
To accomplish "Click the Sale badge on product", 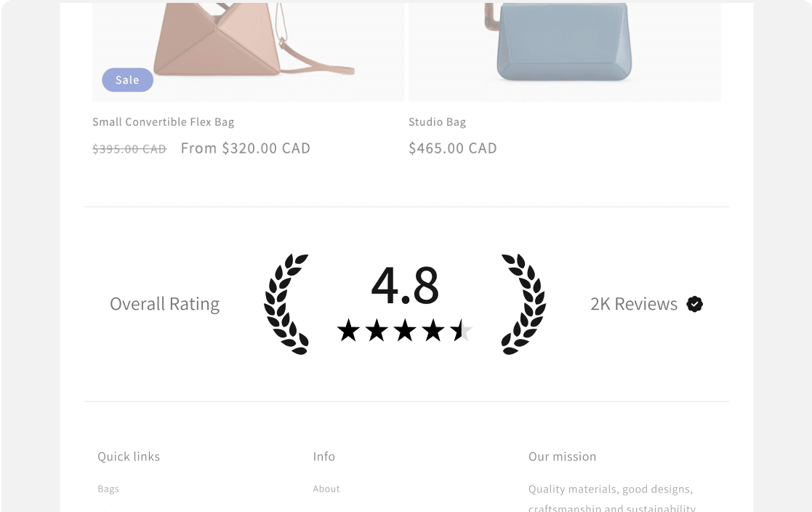I will [x=127, y=80].
